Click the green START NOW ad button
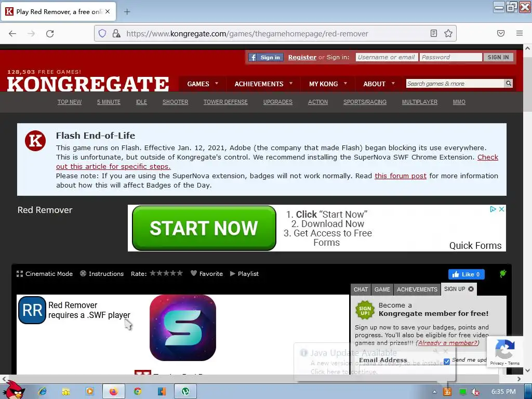 point(204,228)
